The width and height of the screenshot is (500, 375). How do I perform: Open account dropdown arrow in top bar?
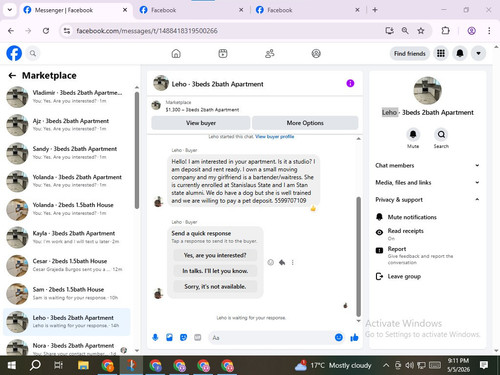pos(478,53)
